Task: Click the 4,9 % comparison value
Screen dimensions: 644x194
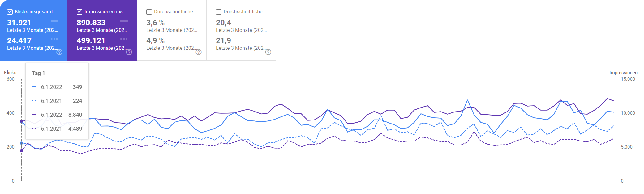Action: point(155,40)
